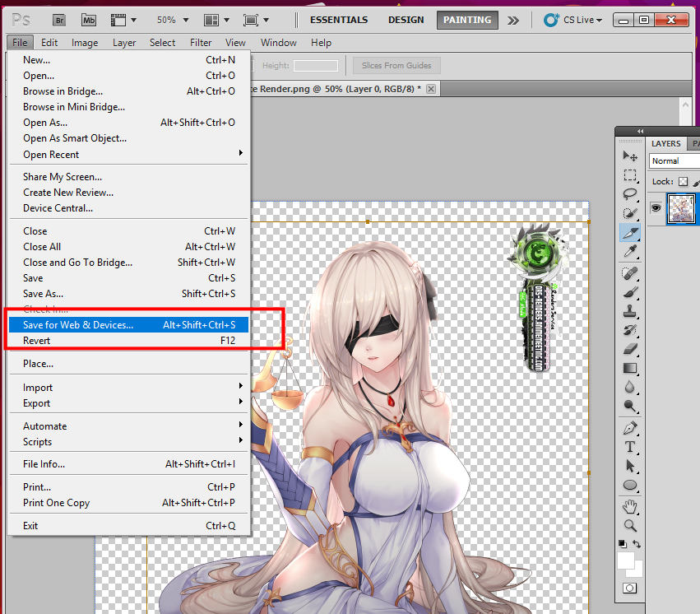Click the foreground color swatch
Viewport: 700px width, 614px height.
tap(627, 561)
